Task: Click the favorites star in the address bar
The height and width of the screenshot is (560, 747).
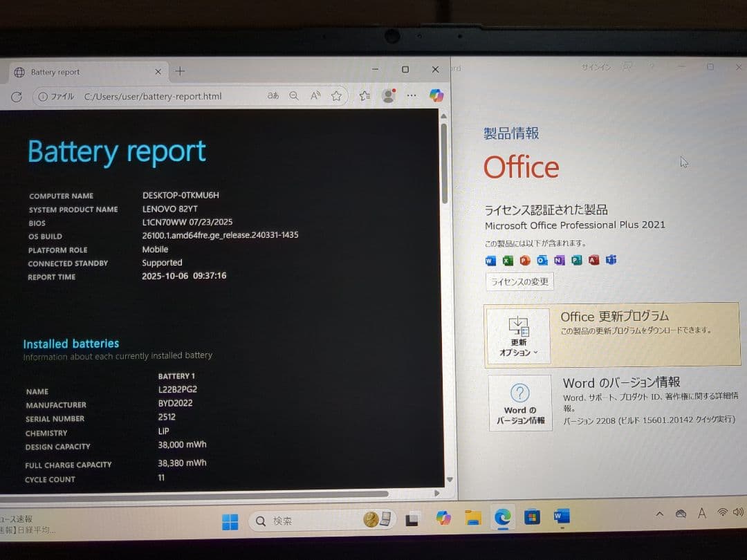Action: tap(338, 96)
